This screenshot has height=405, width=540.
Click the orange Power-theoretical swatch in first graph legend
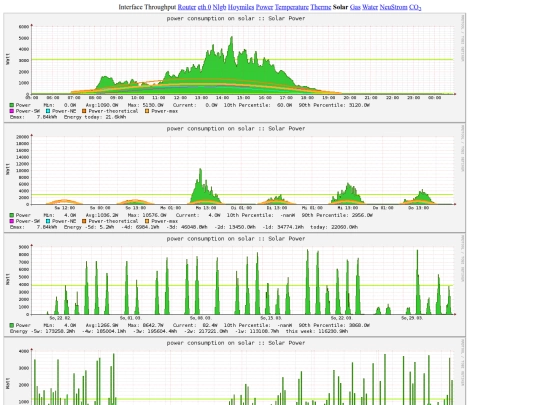[84, 111]
